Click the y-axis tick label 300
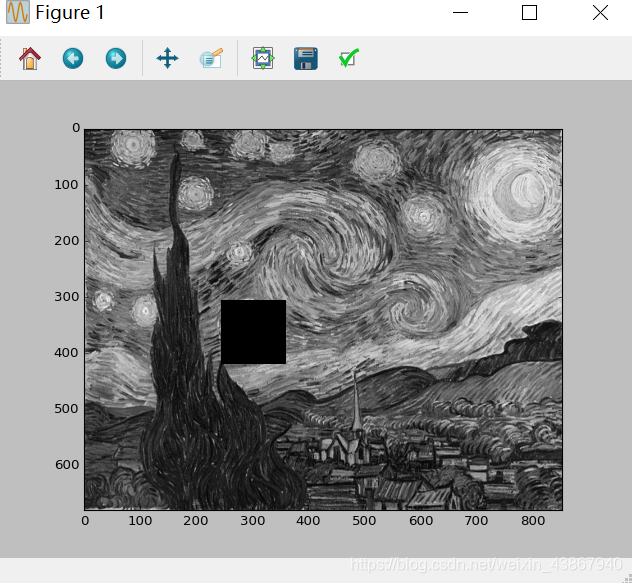 (67, 297)
